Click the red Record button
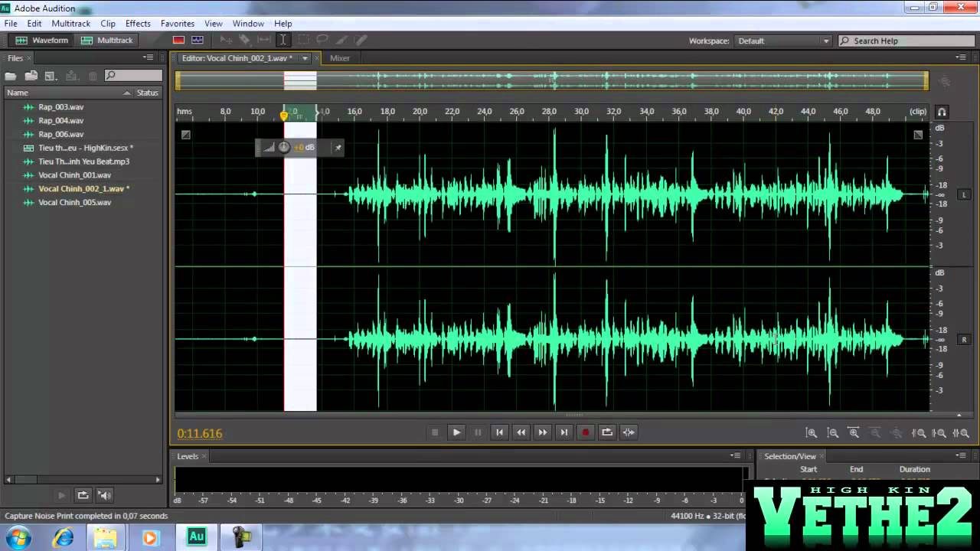 (585, 432)
